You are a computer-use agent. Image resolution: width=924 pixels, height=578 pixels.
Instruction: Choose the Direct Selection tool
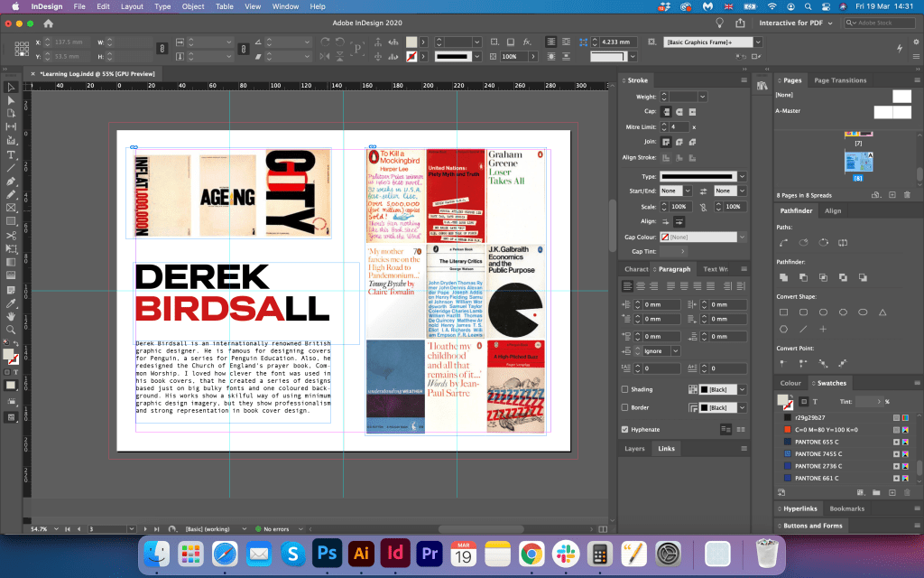click(x=11, y=100)
